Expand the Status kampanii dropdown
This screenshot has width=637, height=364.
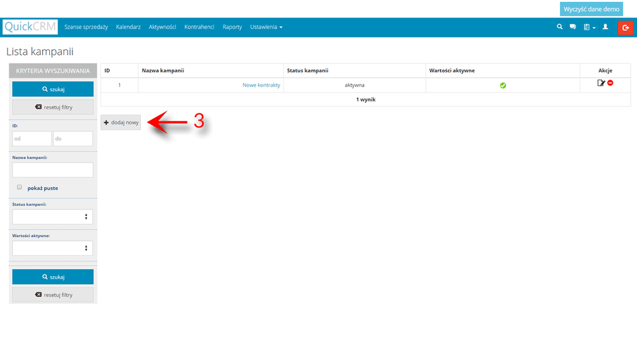52,216
